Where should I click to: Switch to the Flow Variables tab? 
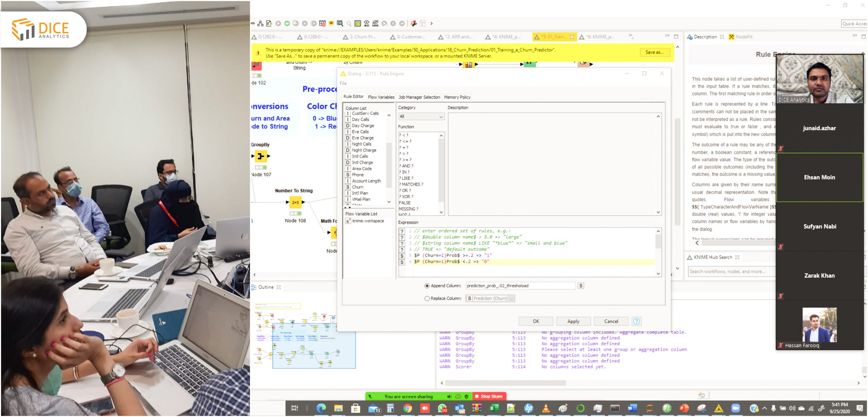tap(381, 97)
